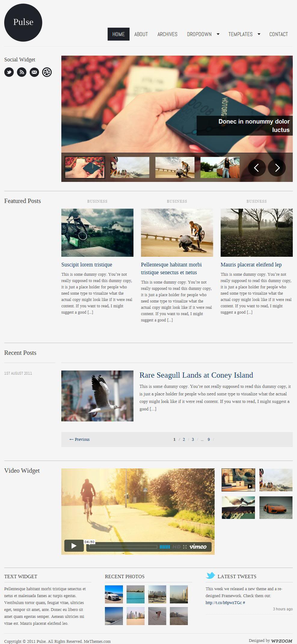Open the Twitter social profile icon
The width and height of the screenshot is (297, 644).
(9, 72)
